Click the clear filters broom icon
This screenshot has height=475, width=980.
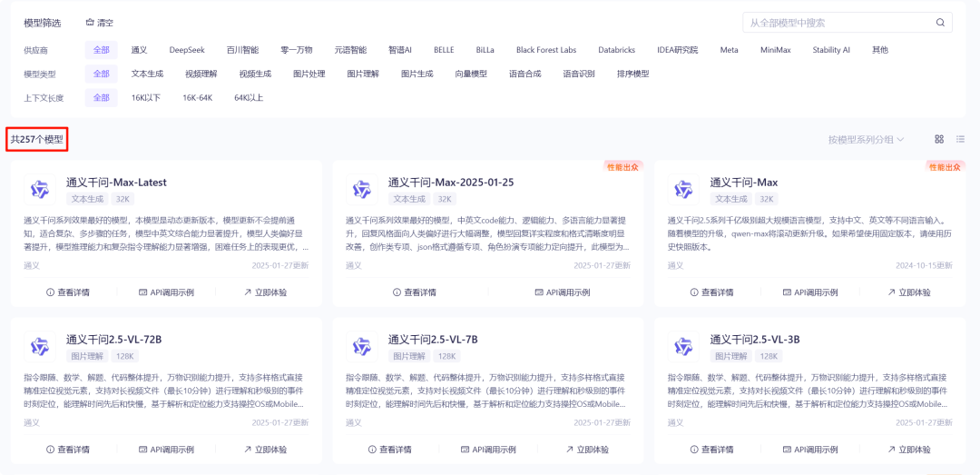89,23
